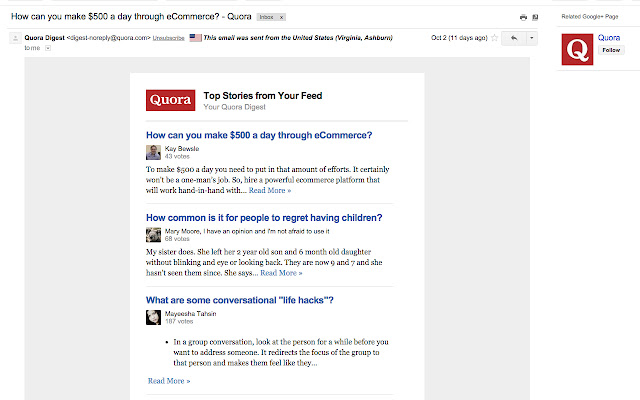640x400 pixels.
Task: Click Kay Bewsle's profile photo
Action: 153,152
